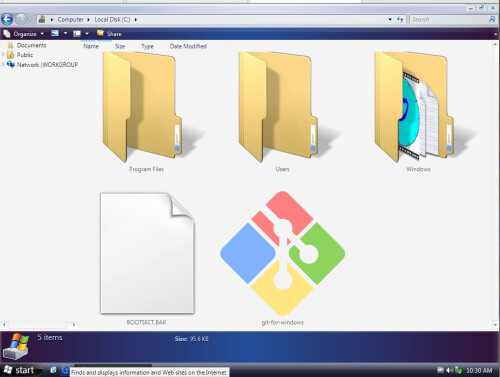
Task: Select the BOOTSECT.BAK file icon
Action: point(147,253)
